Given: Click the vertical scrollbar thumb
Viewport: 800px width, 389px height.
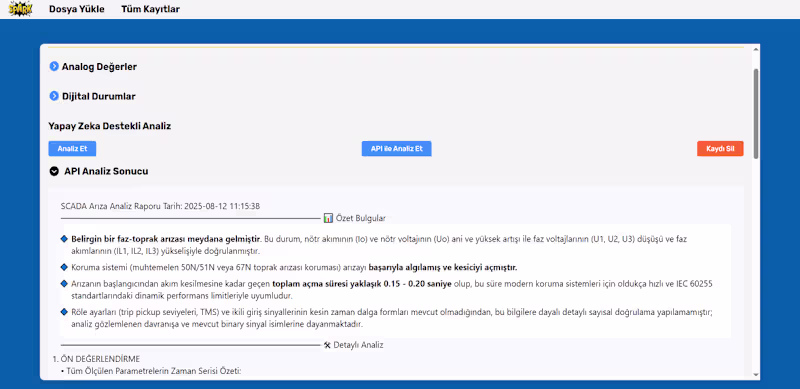Looking at the screenshot, I should (x=756, y=113).
